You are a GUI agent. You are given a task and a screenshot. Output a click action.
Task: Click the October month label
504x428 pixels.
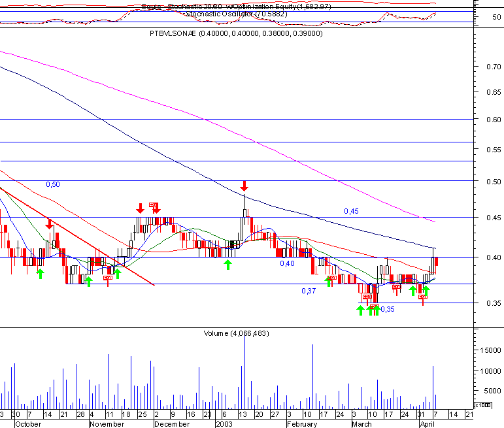[x=28, y=424]
